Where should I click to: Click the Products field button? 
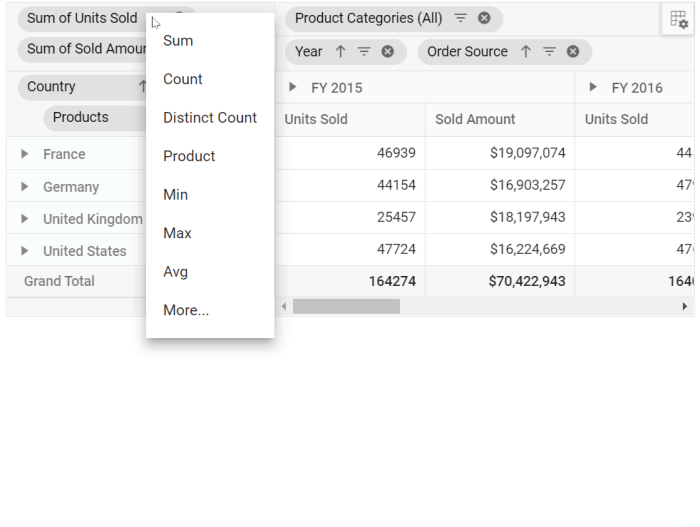pyautogui.click(x=81, y=118)
